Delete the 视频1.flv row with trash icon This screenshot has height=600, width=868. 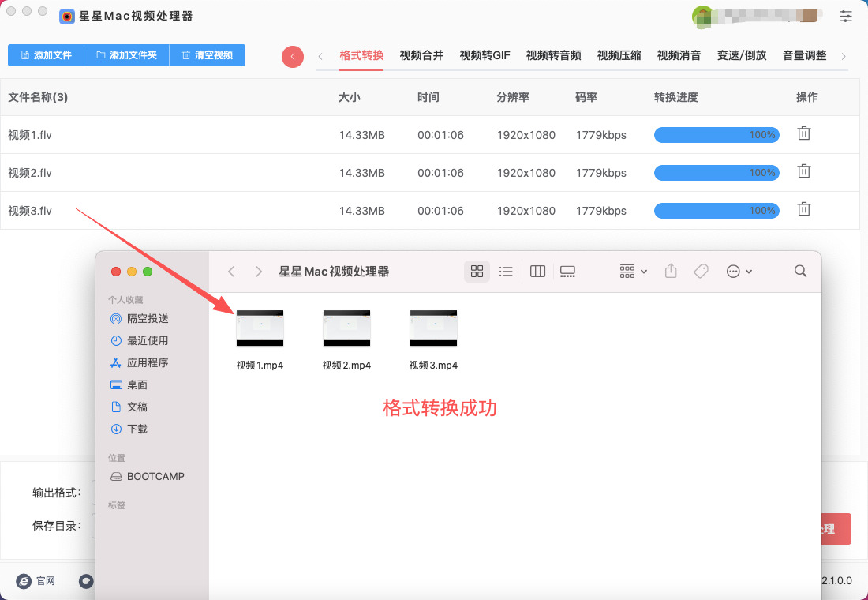click(804, 133)
